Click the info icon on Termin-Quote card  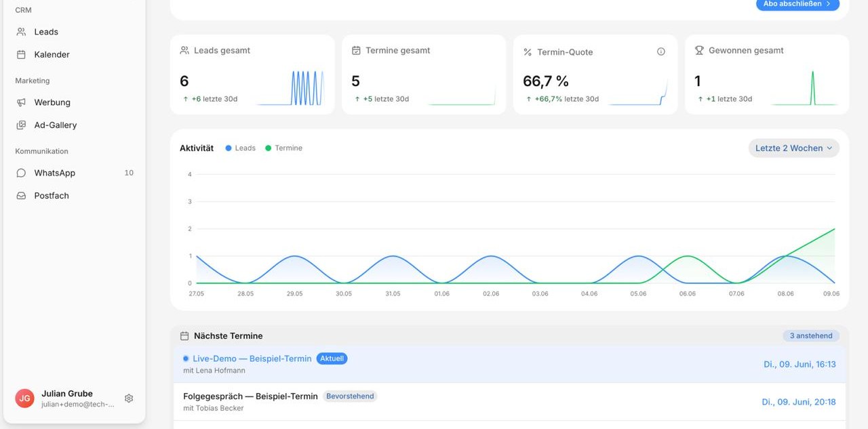pos(661,52)
